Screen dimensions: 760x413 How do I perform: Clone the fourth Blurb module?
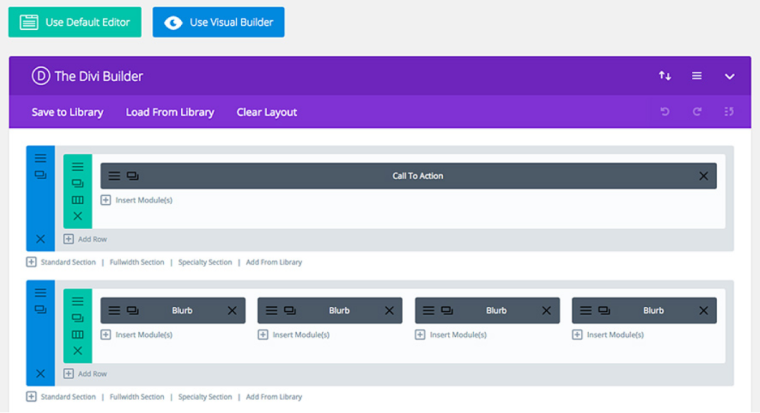pyautogui.click(x=604, y=310)
